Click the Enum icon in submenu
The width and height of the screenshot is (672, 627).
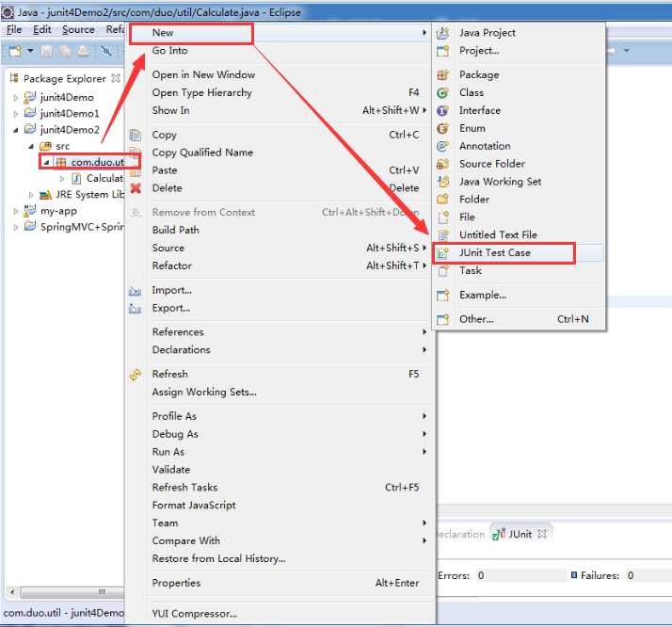point(442,129)
